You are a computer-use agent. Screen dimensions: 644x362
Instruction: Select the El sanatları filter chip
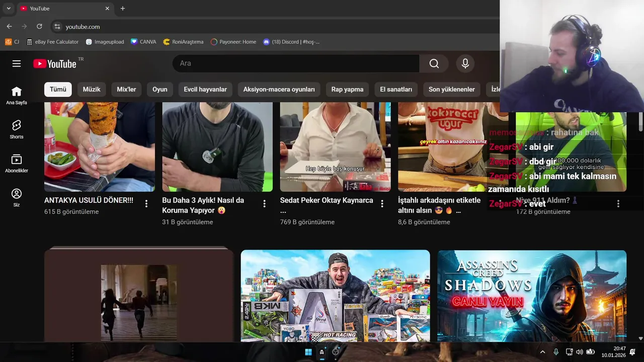[x=396, y=89]
